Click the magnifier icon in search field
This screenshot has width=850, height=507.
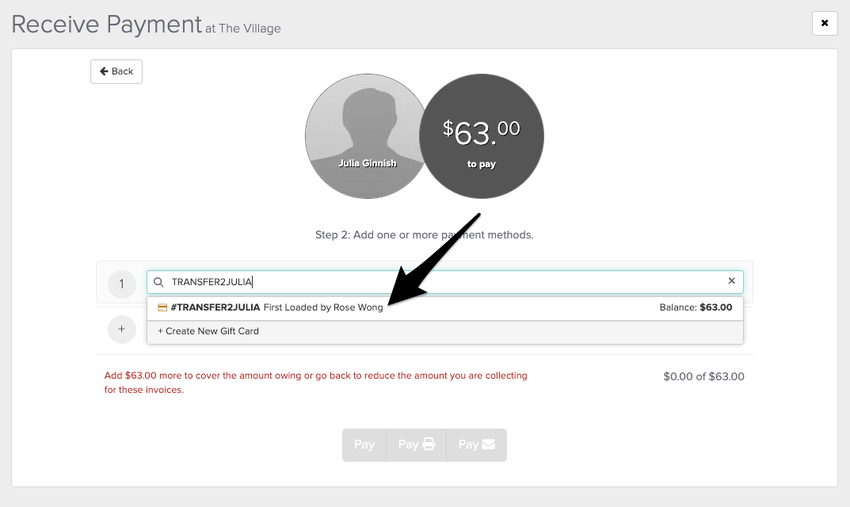[x=158, y=282]
